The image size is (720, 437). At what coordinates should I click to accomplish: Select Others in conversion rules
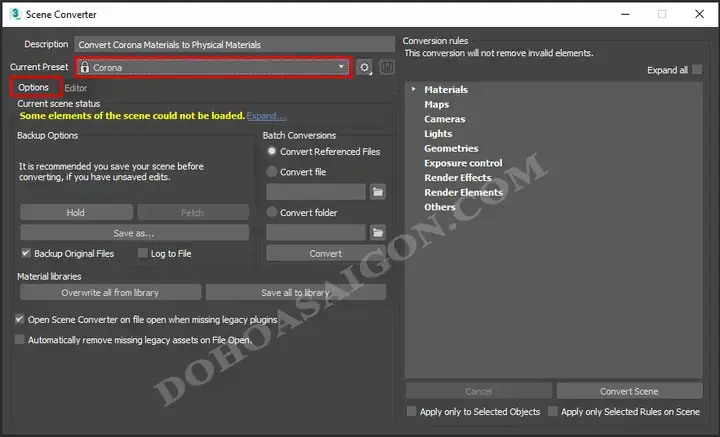click(439, 207)
